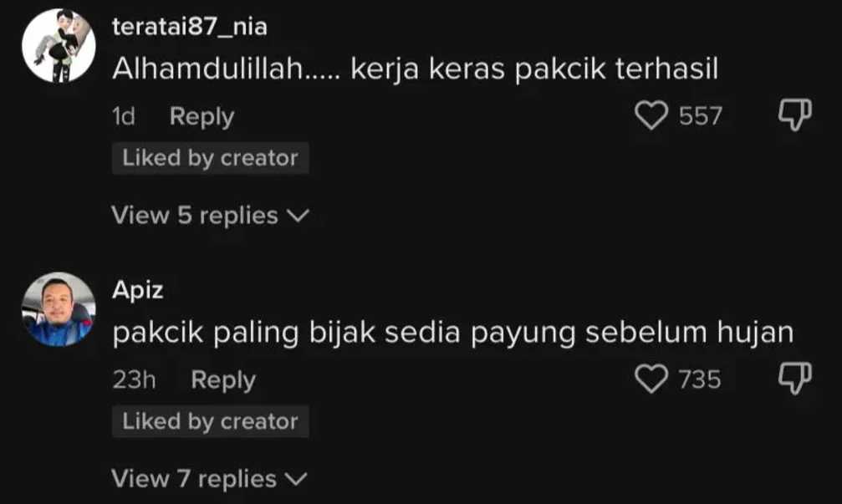Image resolution: width=842 pixels, height=504 pixels.
Task: Like the teratai87_nia comment with heart icon
Action: pos(653,116)
